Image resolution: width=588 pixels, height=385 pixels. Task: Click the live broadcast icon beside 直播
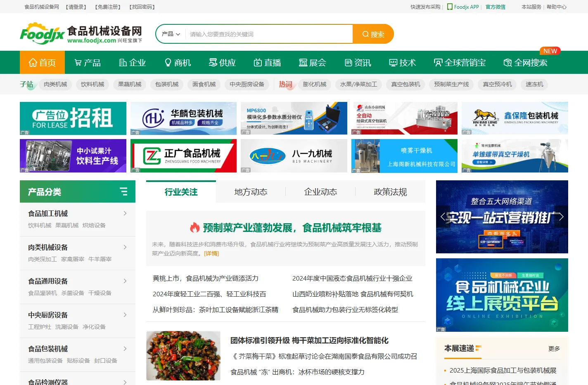click(x=258, y=63)
